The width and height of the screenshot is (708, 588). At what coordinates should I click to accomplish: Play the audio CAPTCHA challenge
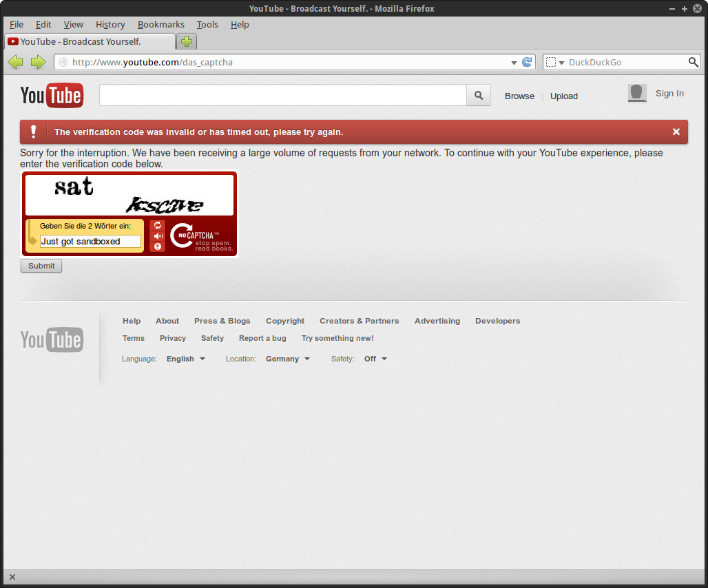pyautogui.click(x=158, y=236)
